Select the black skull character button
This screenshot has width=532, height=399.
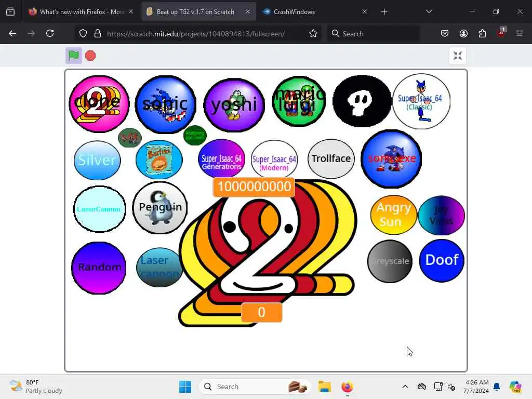coord(362,101)
